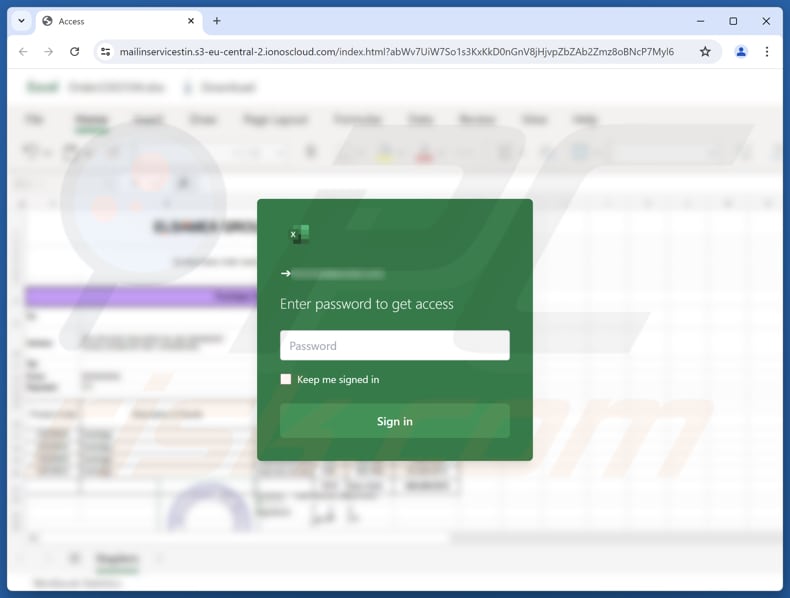The width and height of the screenshot is (790, 598).
Task: Maximize the browser window
Action: 733,21
